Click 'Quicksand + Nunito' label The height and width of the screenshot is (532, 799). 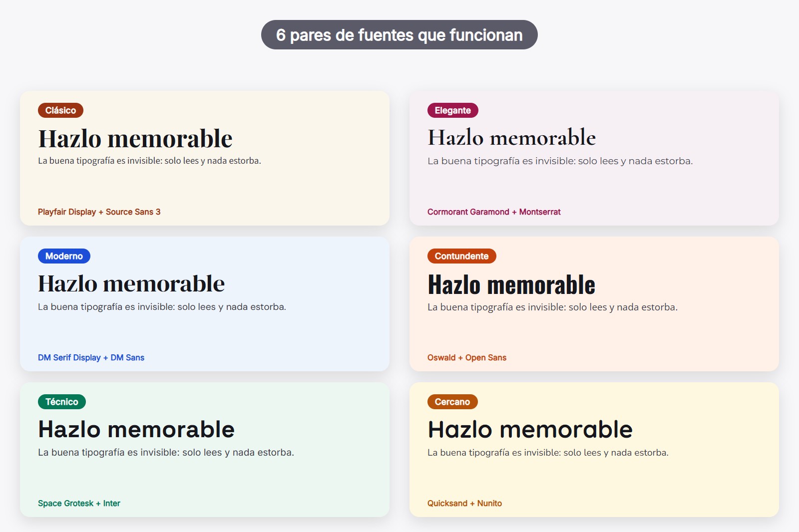click(x=464, y=503)
